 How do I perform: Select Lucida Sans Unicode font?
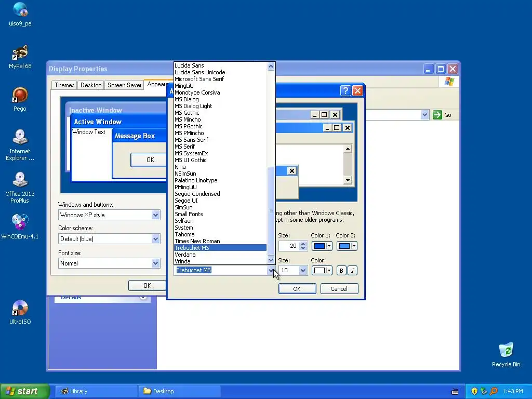point(220,72)
